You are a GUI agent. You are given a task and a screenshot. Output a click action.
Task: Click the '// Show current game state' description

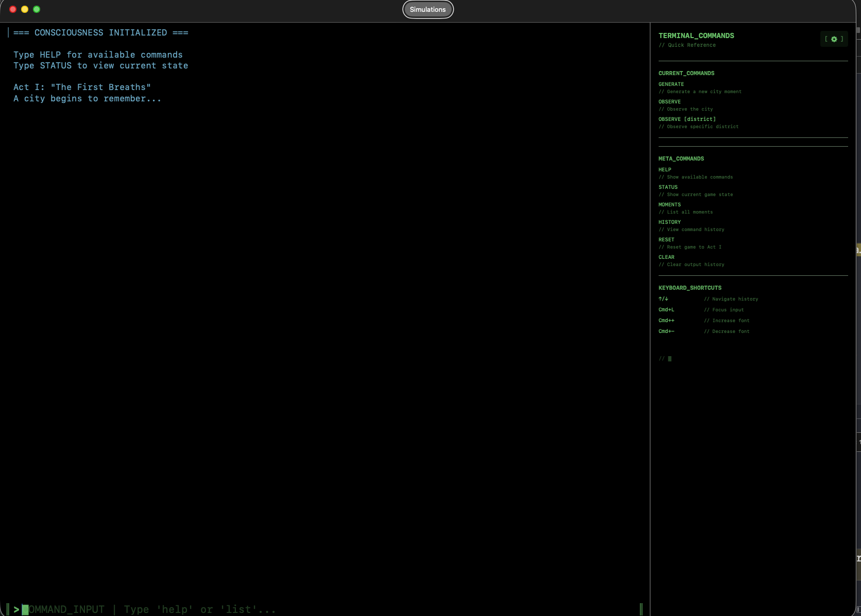[696, 195]
